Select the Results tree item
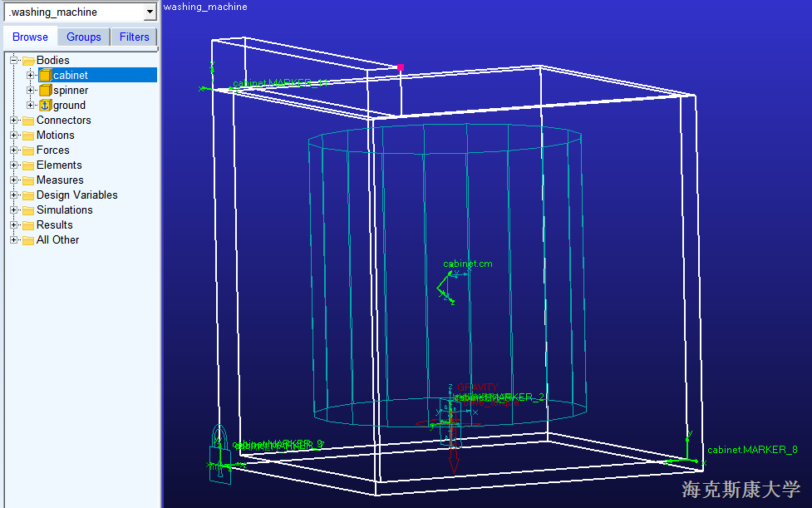Image resolution: width=812 pixels, height=508 pixels. tap(54, 225)
